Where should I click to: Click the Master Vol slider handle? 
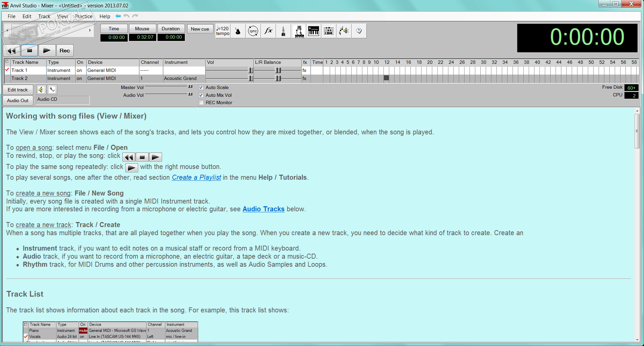pyautogui.click(x=190, y=87)
